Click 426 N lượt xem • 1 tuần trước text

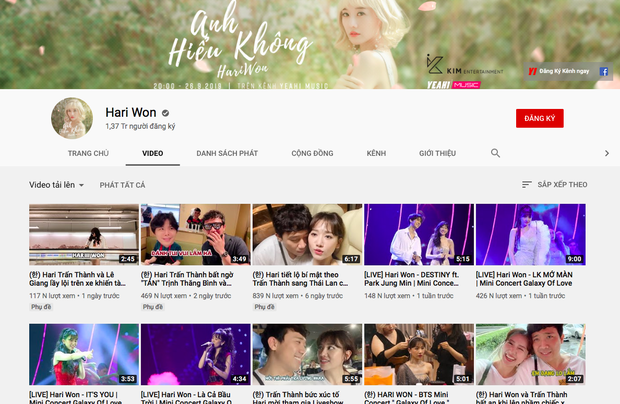point(520,296)
